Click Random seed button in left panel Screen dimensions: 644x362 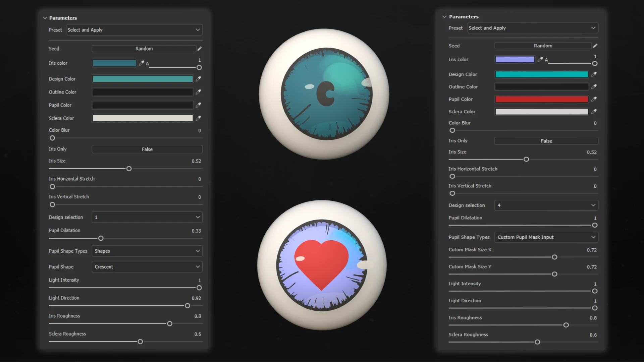[x=144, y=49]
